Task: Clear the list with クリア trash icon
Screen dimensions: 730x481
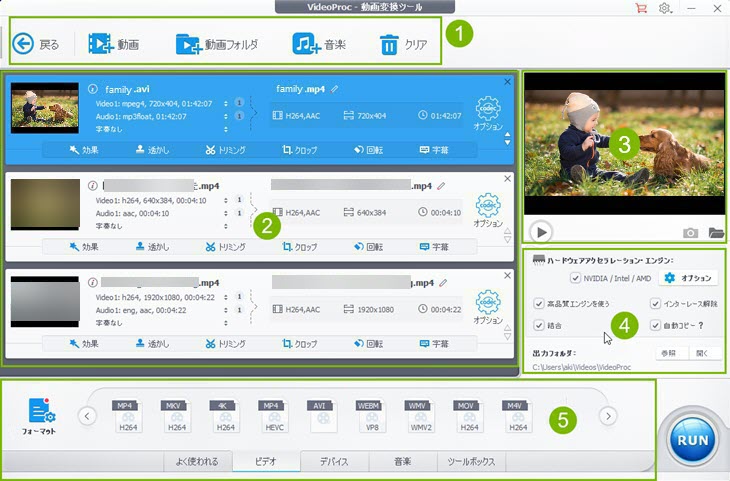Action: [388, 44]
